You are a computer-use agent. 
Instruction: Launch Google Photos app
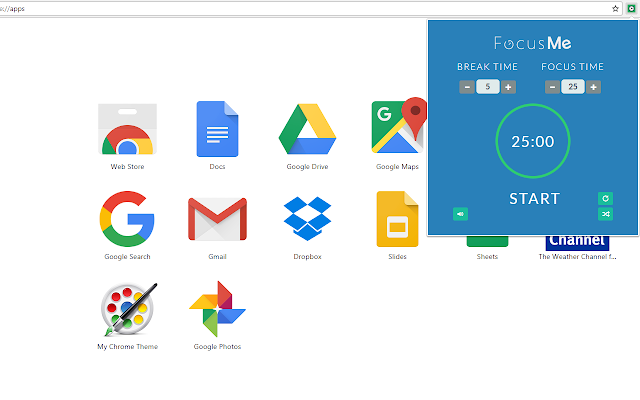coord(217,309)
